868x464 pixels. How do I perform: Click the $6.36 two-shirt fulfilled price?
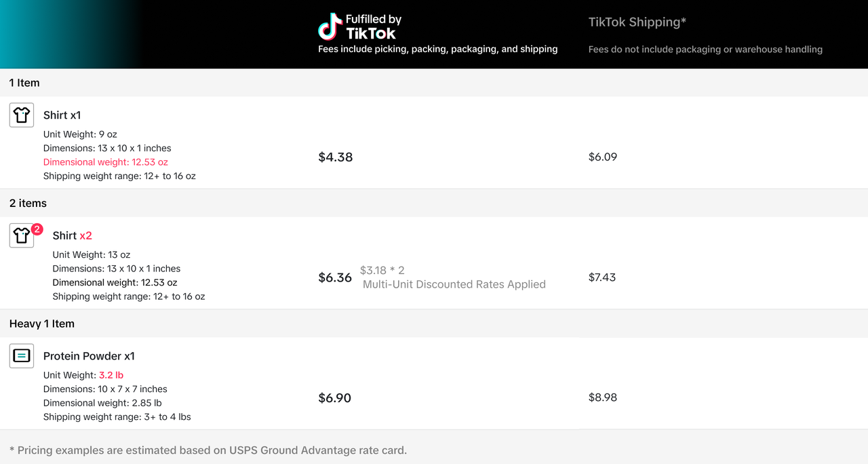tap(335, 277)
